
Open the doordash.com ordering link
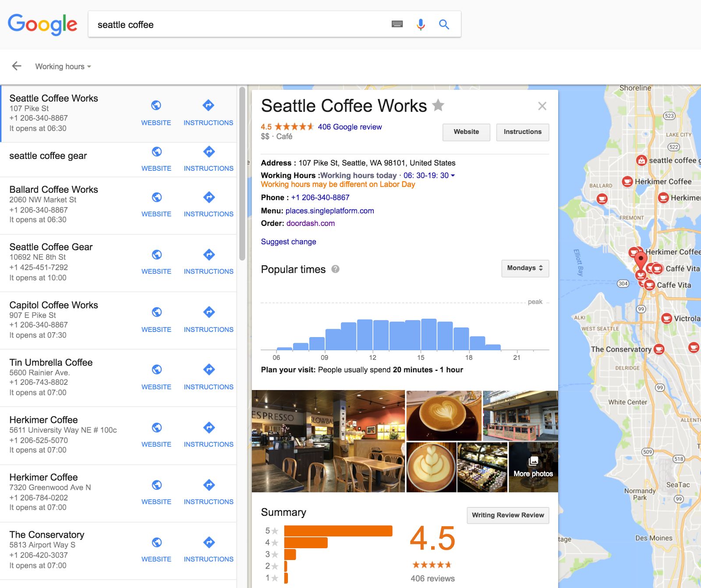[310, 223]
